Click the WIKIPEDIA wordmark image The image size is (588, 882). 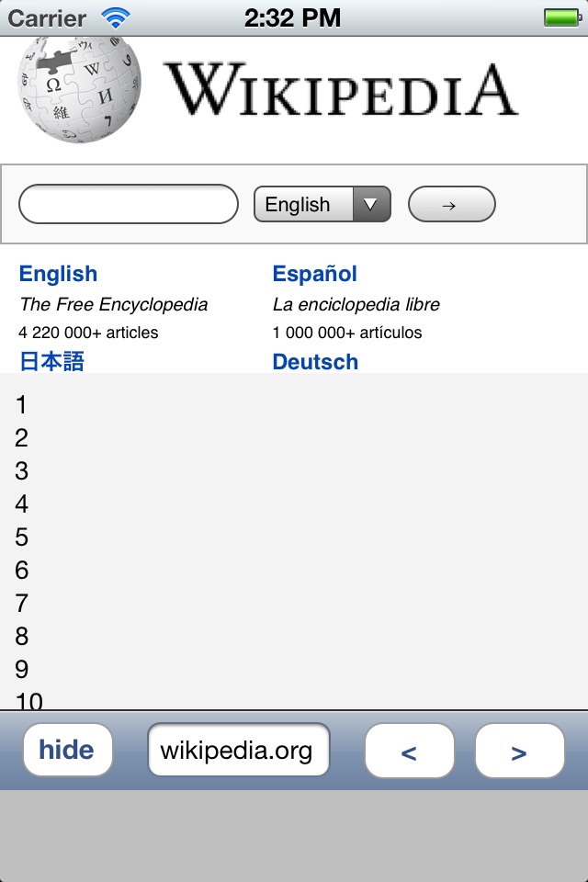341,89
